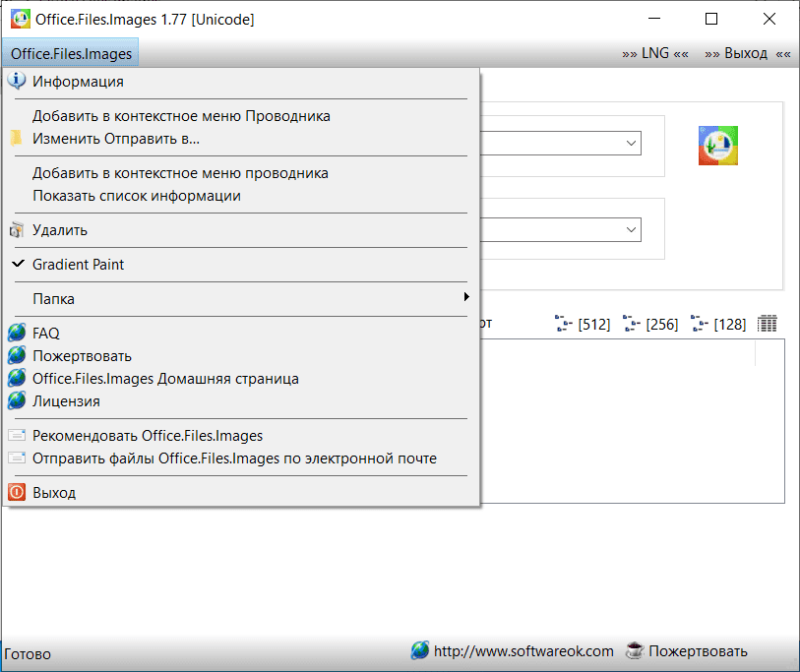Viewport: 800px width, 672px height.
Task: Choose Показать список информации
Action: (x=241, y=196)
